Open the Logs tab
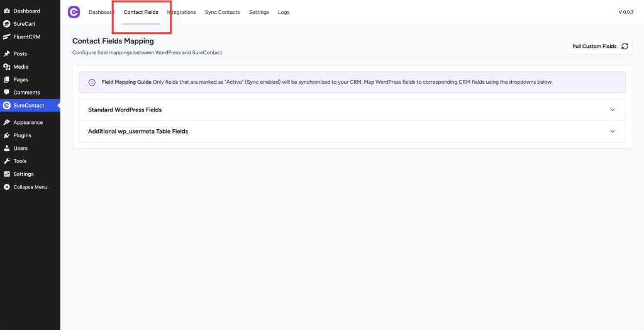644x330 pixels. (x=284, y=13)
